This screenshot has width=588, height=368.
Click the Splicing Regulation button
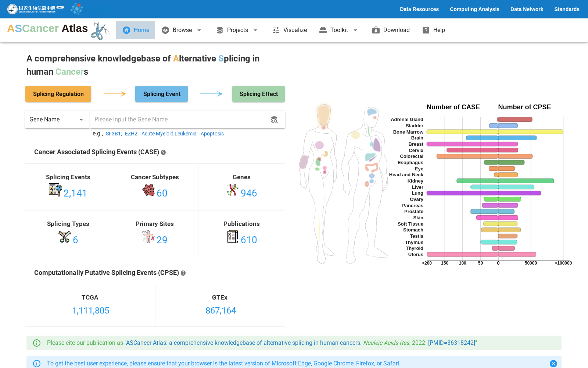click(58, 94)
